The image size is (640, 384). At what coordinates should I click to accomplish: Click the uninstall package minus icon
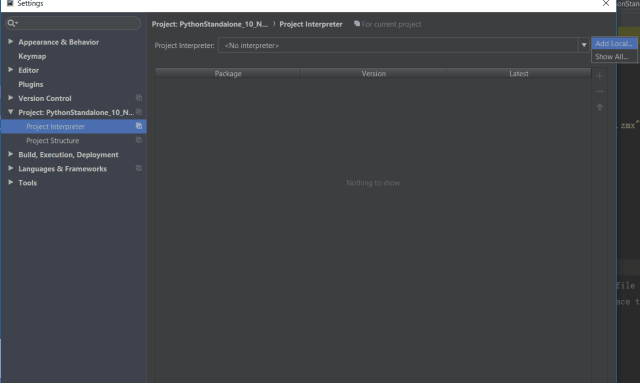point(599,91)
